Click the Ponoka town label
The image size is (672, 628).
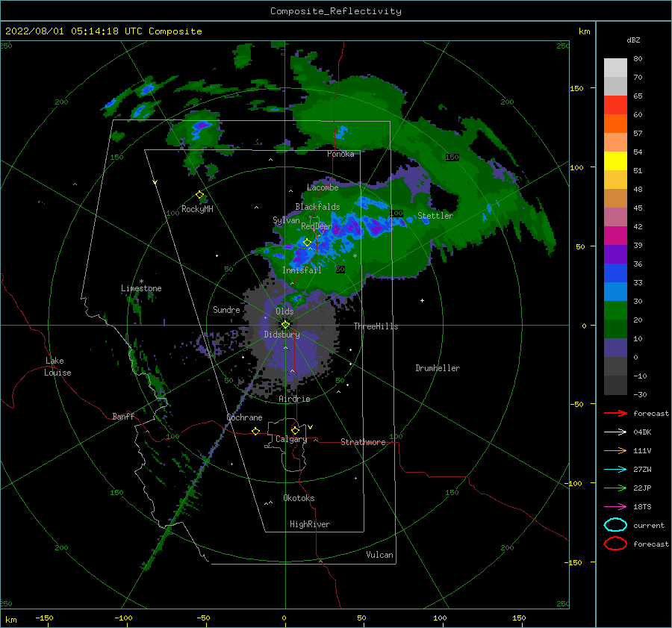pos(340,155)
